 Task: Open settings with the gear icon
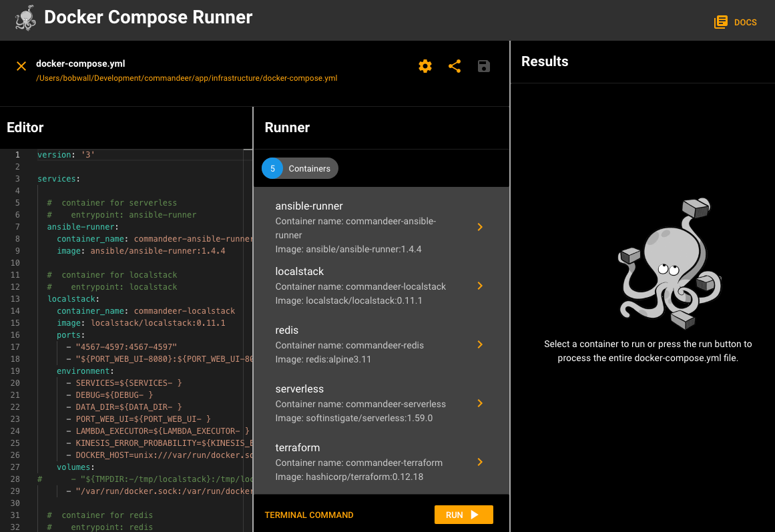tap(425, 66)
